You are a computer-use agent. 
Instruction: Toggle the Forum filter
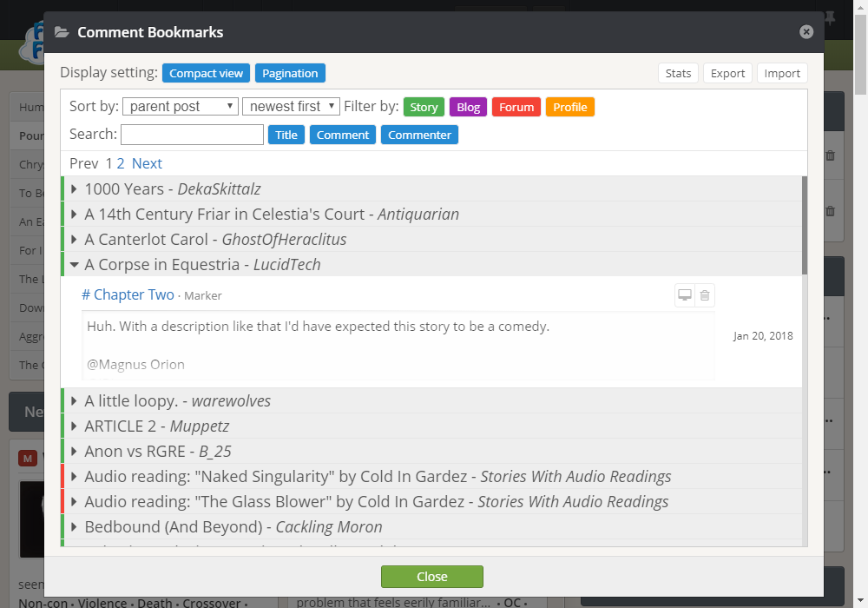coord(516,107)
